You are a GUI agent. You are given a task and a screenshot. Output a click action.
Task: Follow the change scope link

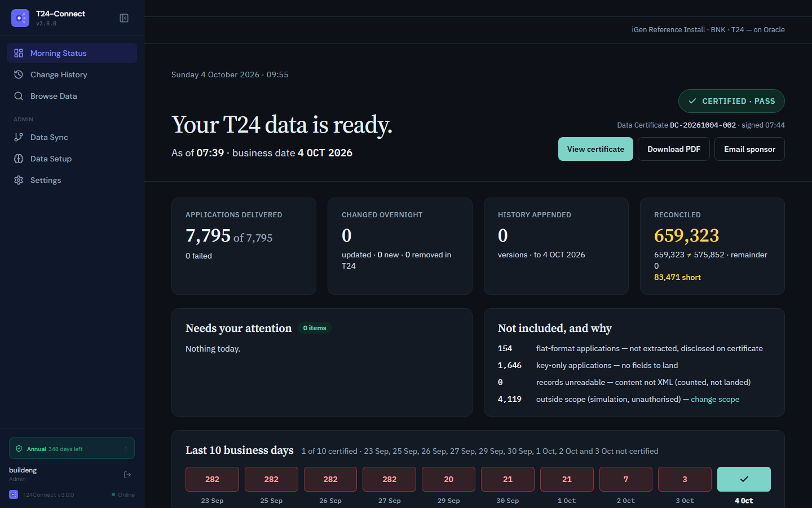715,399
